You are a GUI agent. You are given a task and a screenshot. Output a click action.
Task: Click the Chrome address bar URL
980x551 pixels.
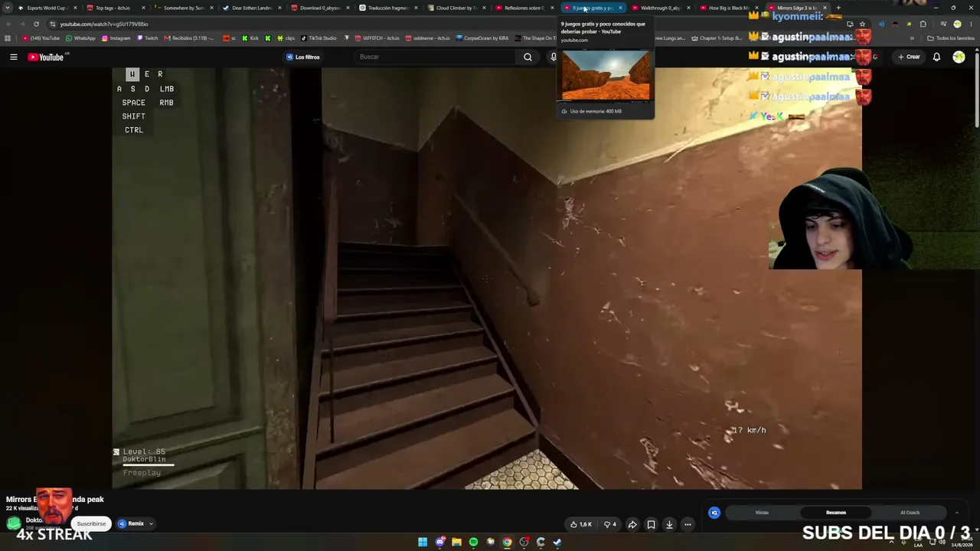(x=104, y=24)
